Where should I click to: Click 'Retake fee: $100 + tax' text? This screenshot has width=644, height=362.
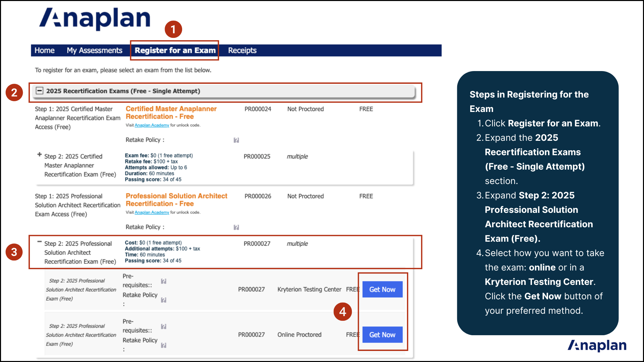(x=151, y=162)
